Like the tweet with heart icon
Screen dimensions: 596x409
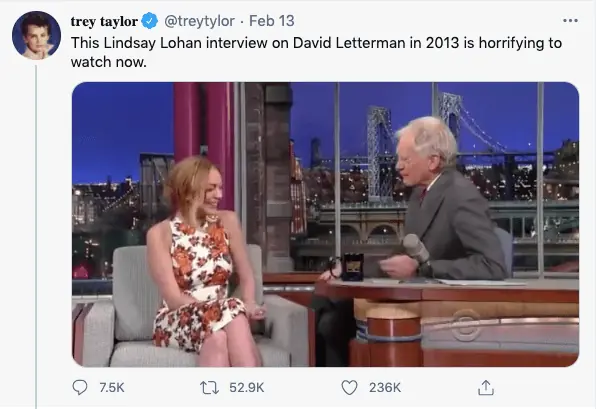coord(349,387)
